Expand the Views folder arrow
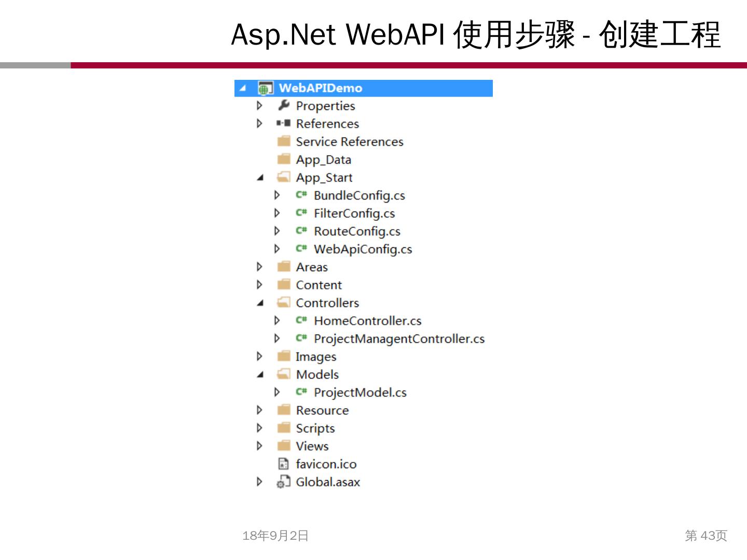Screen dimensions: 747x560 click(259, 446)
